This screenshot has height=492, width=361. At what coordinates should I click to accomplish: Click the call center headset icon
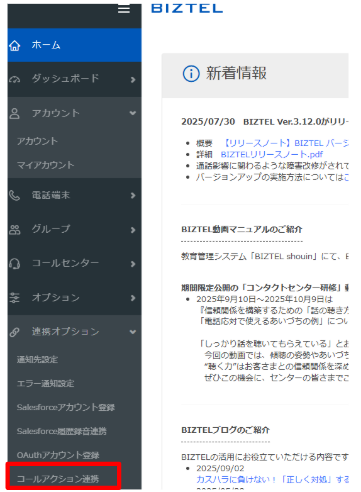click(15, 264)
